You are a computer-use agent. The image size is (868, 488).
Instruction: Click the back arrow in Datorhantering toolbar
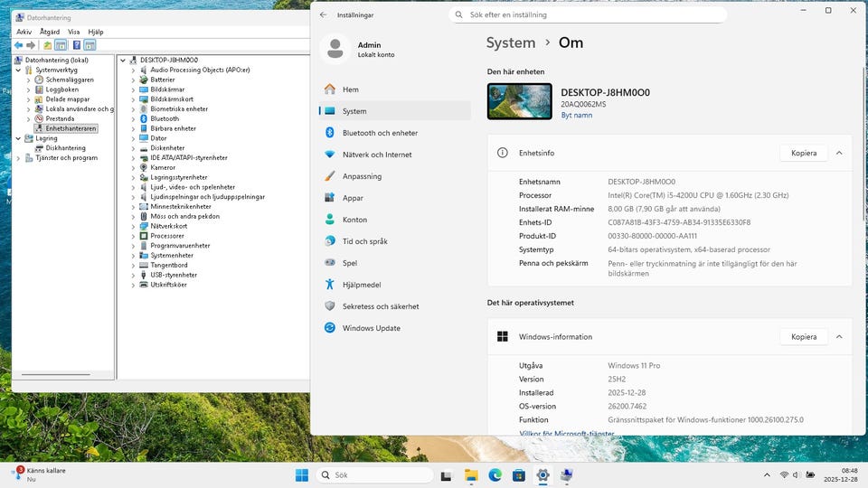tap(18, 44)
